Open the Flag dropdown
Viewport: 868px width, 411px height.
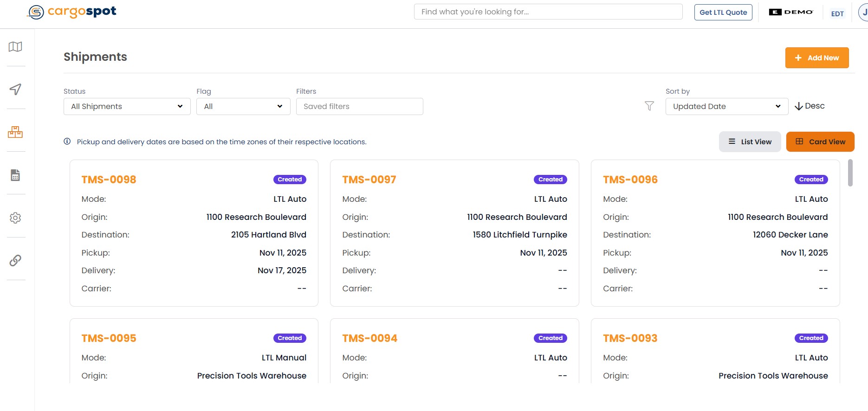[243, 106]
